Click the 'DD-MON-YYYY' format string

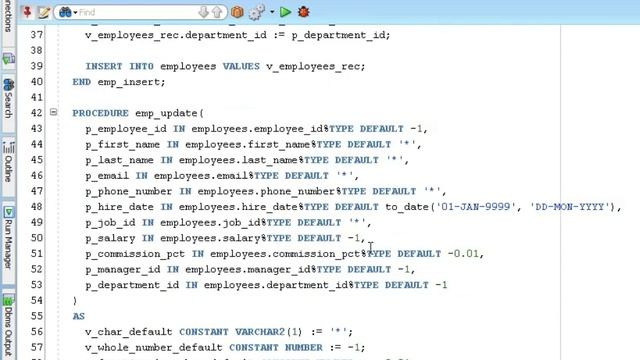click(570, 207)
